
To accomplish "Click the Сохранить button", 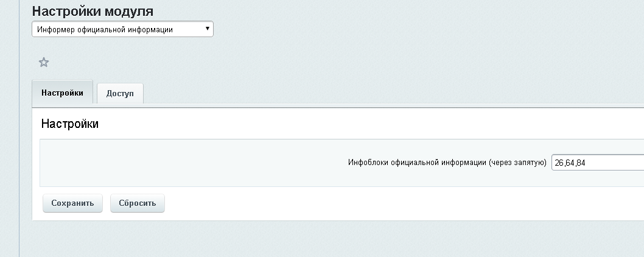I will click(72, 203).
